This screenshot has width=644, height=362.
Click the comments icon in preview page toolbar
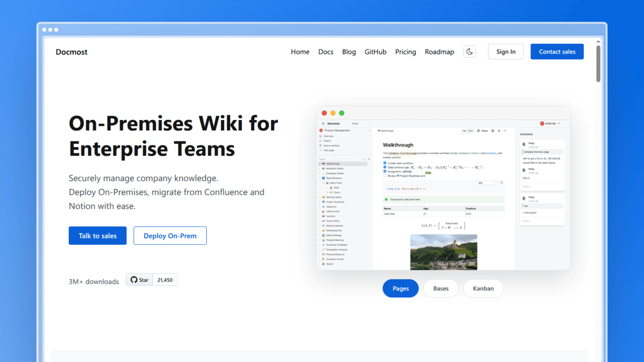pos(493,131)
